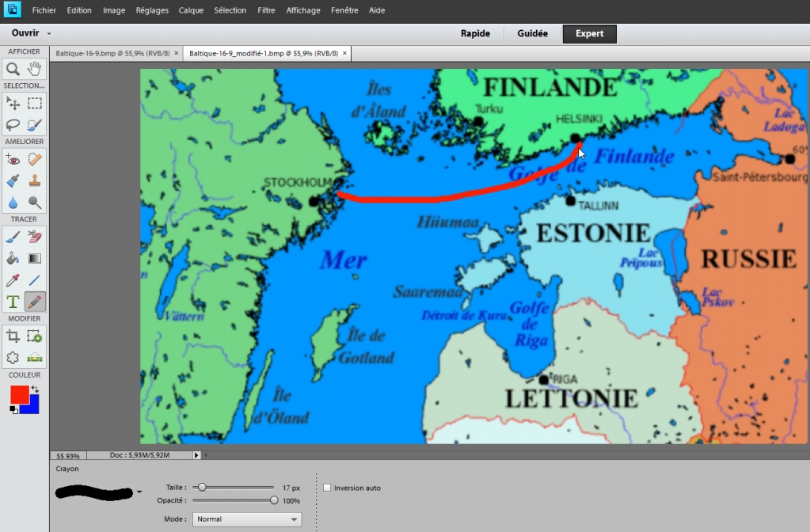Select the Crop tool
The height and width of the screenshot is (532, 810).
click(13, 336)
